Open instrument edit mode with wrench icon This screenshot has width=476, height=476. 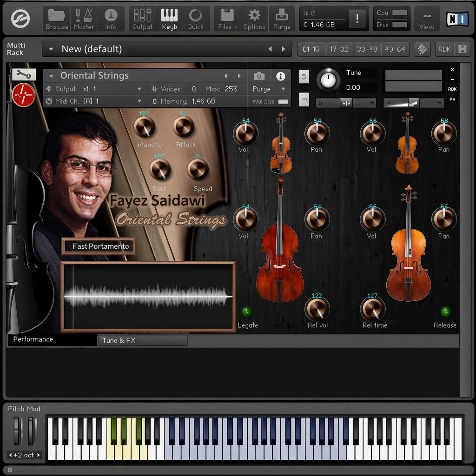pos(24,74)
